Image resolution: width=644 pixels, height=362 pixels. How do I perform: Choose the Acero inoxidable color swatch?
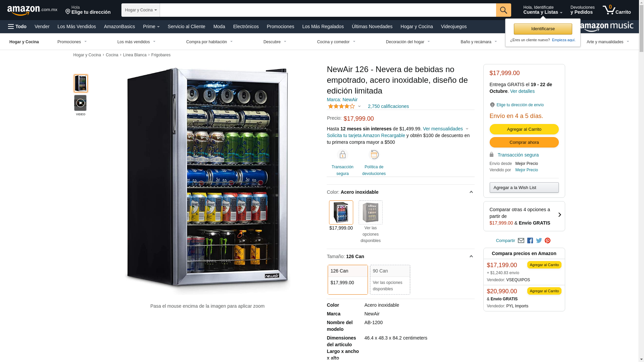341,213
